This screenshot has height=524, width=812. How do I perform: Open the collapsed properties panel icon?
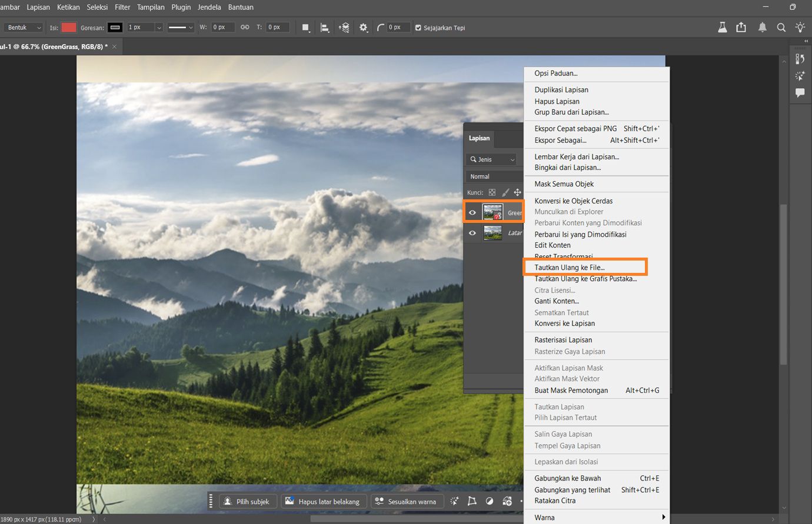coord(800,59)
